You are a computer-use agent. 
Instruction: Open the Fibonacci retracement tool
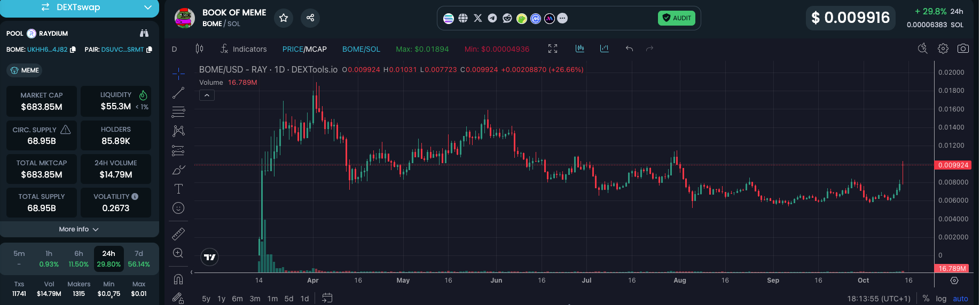(178, 112)
